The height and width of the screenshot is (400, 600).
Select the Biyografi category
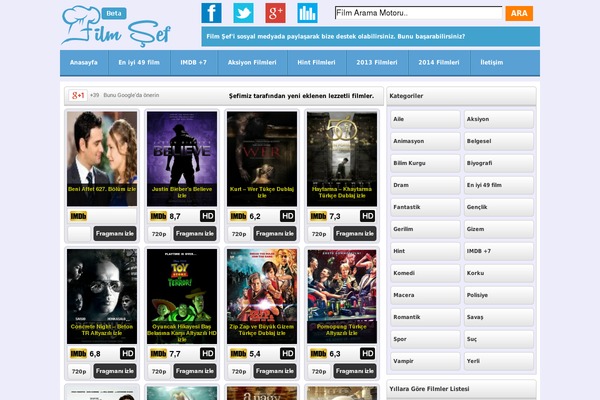[x=499, y=163]
